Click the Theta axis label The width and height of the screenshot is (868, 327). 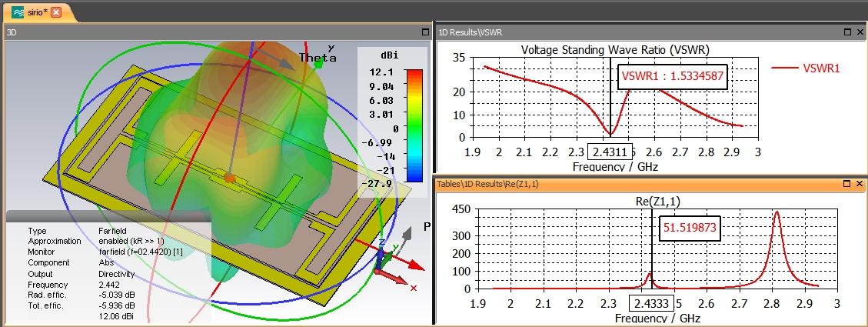click(x=318, y=58)
